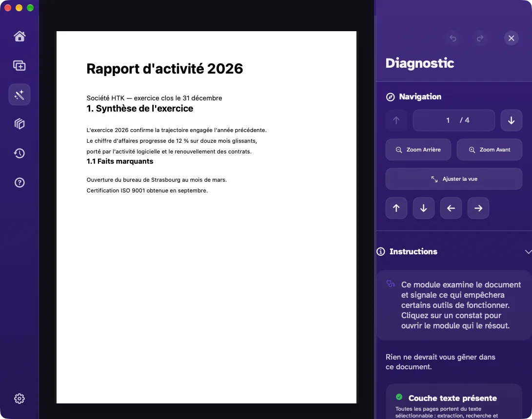This screenshot has width=532, height=419.
Task: Click line Certification ISO 9001 obtenue en septembre
Action: (147, 190)
